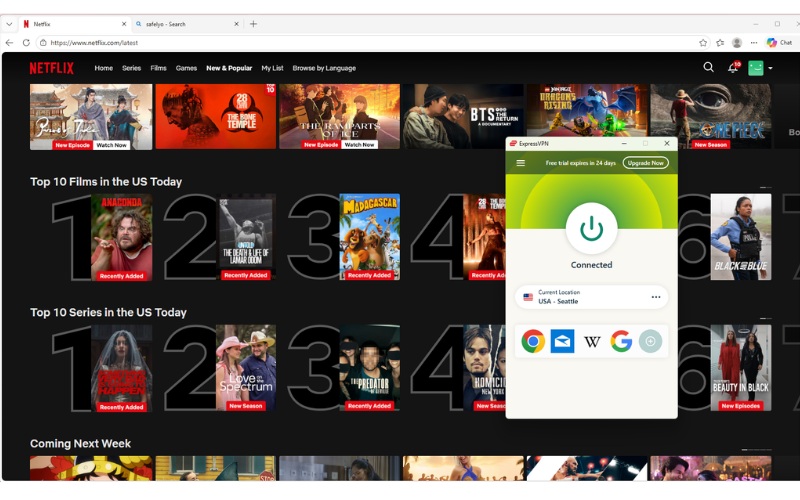Screen dimensions: 800x500
Task: Open Beauty in Black poster
Action: (741, 368)
